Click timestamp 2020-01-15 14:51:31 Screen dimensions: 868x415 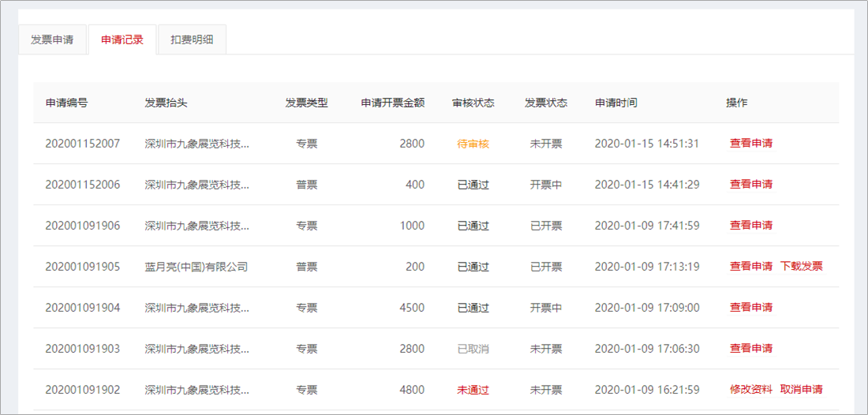point(647,144)
